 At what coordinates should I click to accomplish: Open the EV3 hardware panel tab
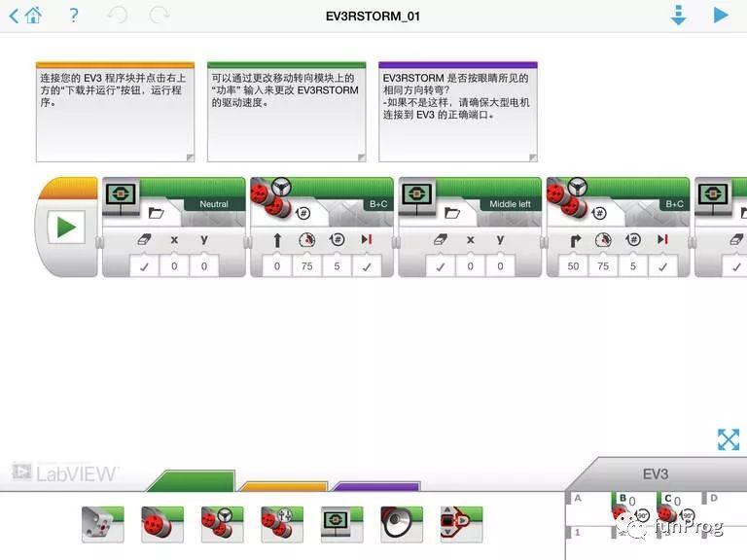click(x=656, y=473)
